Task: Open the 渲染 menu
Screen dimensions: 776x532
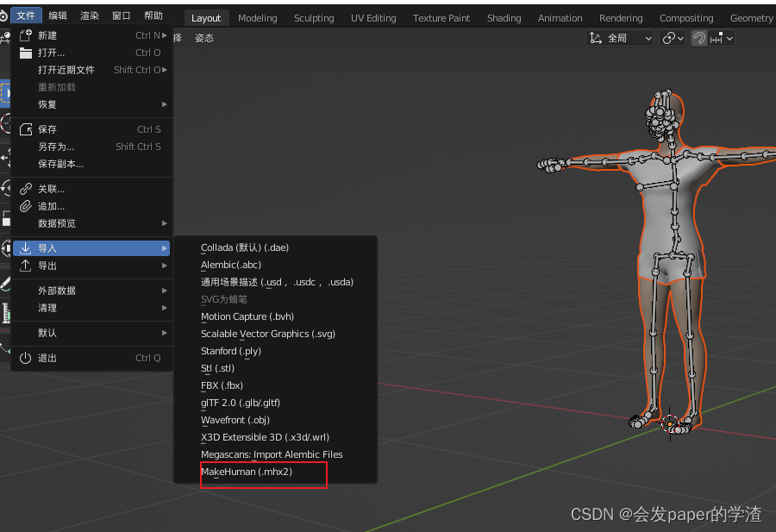Action: tap(90, 16)
